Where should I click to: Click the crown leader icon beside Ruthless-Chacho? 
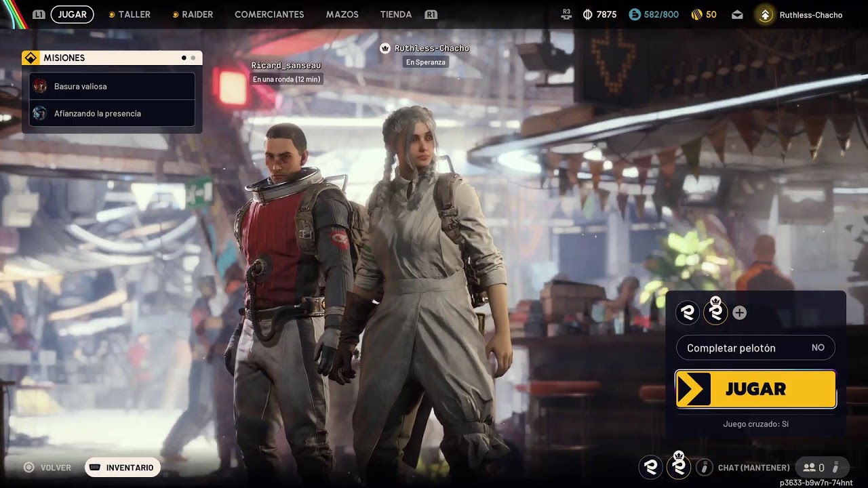click(385, 48)
